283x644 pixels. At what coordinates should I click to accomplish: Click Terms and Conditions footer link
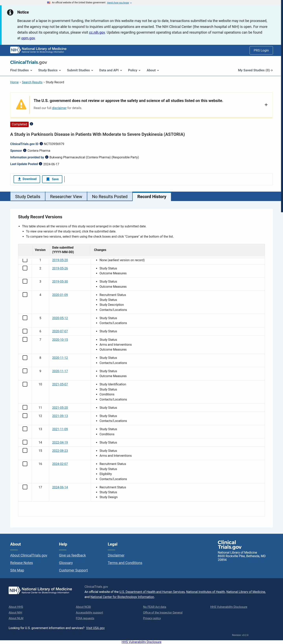coord(125,562)
